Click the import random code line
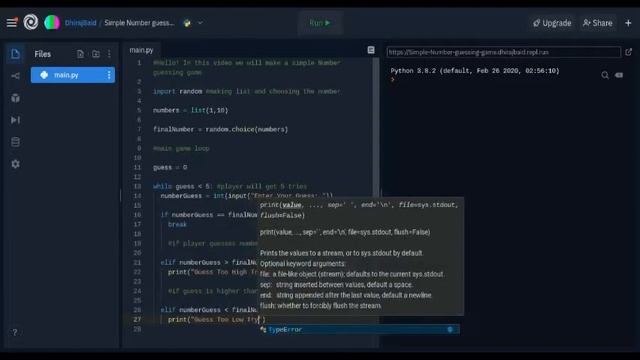 point(246,91)
